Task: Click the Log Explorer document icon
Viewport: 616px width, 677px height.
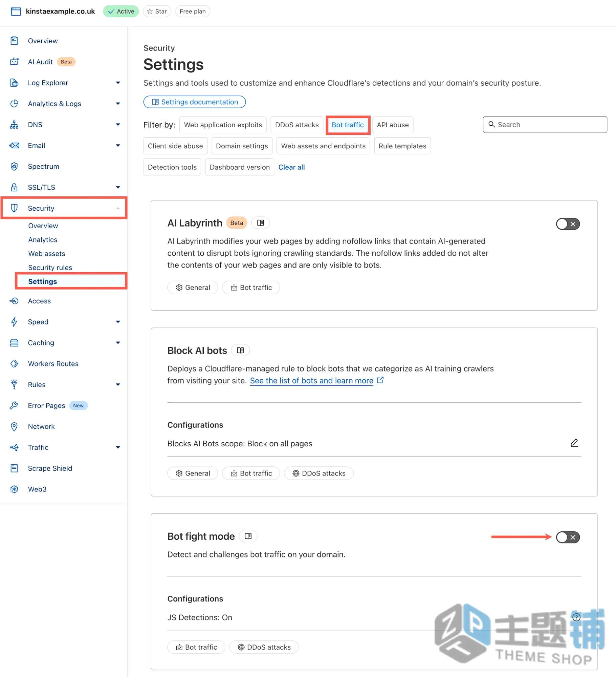Action: coord(14,83)
